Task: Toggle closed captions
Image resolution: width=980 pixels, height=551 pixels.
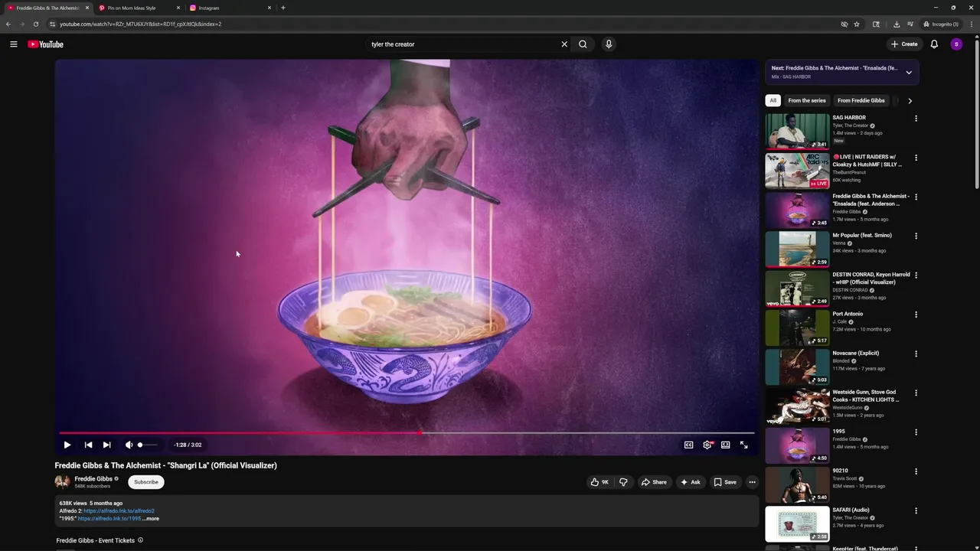Action: point(688,445)
